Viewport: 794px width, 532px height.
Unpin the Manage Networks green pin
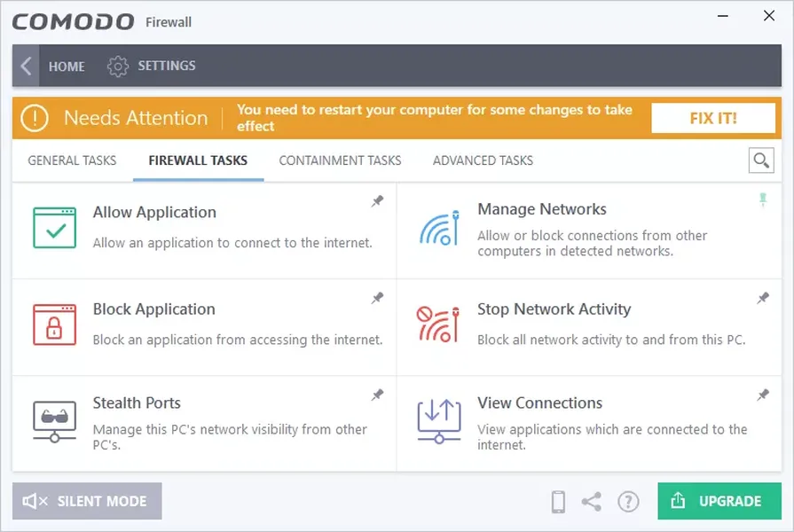click(762, 201)
